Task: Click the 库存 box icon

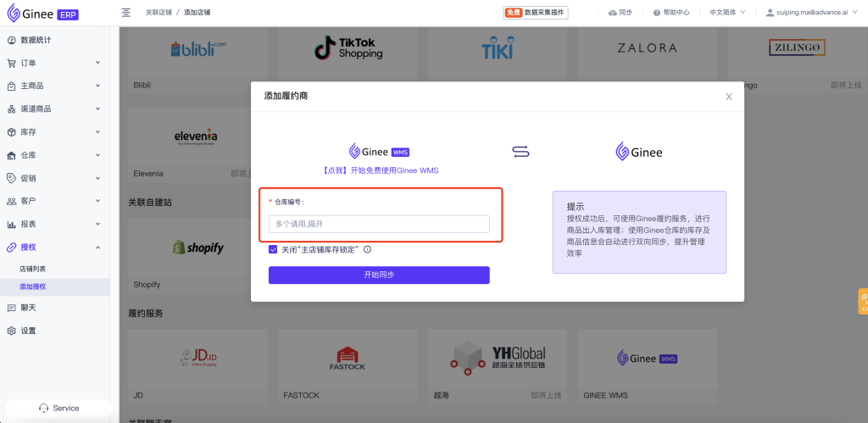Action: tap(11, 132)
